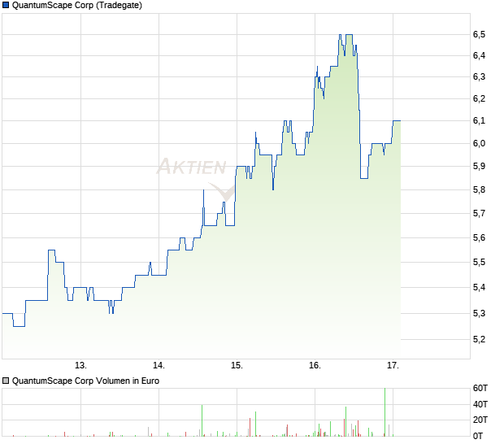Screen dimensions: 504x444
Task: Click the 40T volume axis label
Action: 480,404
